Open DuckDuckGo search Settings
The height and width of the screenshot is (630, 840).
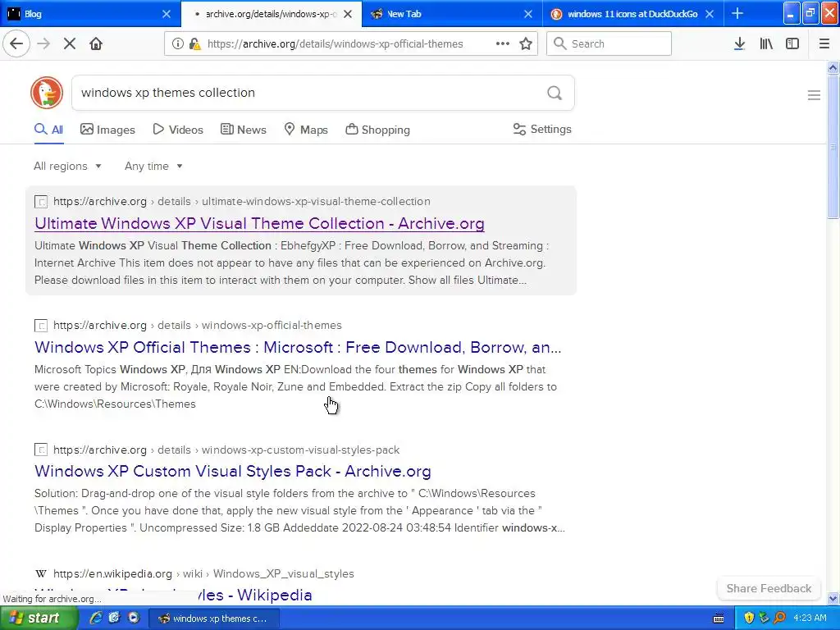click(542, 129)
